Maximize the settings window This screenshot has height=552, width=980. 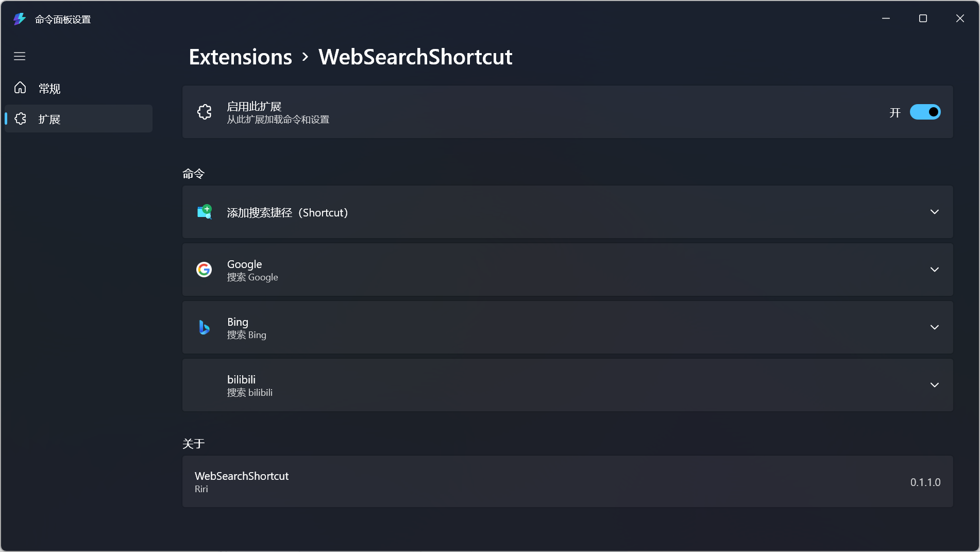coord(923,19)
